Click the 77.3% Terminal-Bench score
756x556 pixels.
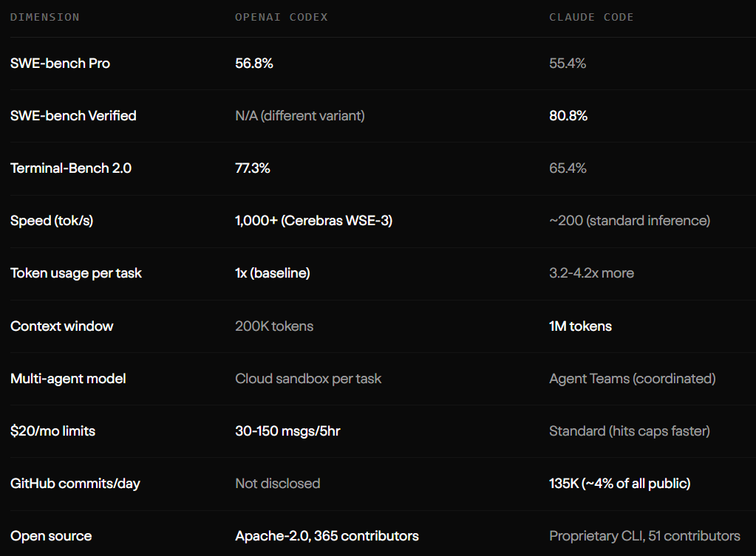[253, 168]
